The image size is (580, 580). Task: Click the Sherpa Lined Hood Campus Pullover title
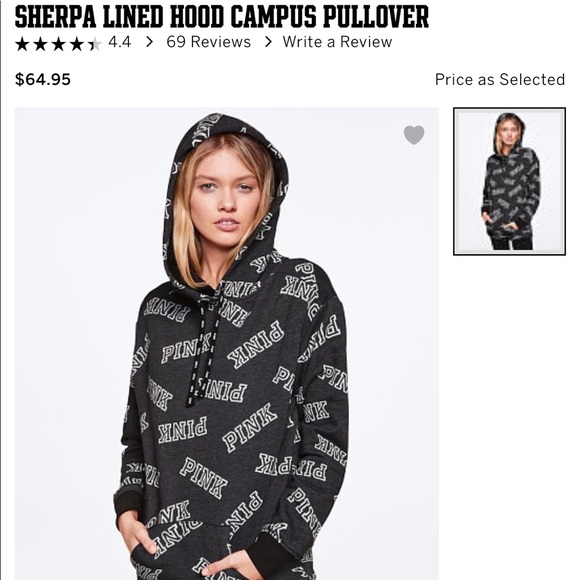222,17
